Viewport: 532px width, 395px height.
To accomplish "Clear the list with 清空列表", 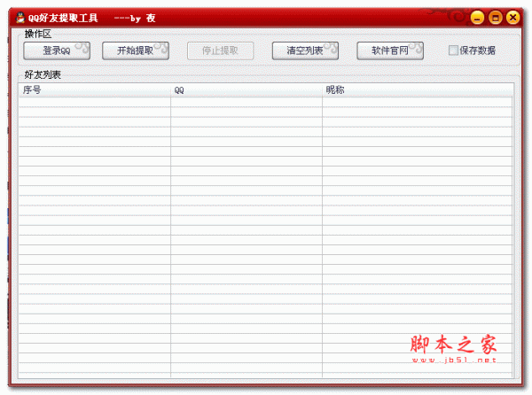I will click(x=305, y=50).
